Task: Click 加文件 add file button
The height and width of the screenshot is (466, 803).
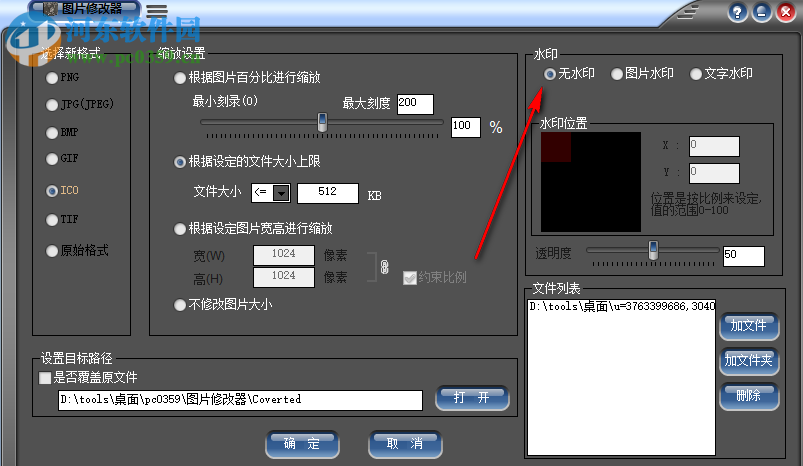Action: tap(749, 326)
